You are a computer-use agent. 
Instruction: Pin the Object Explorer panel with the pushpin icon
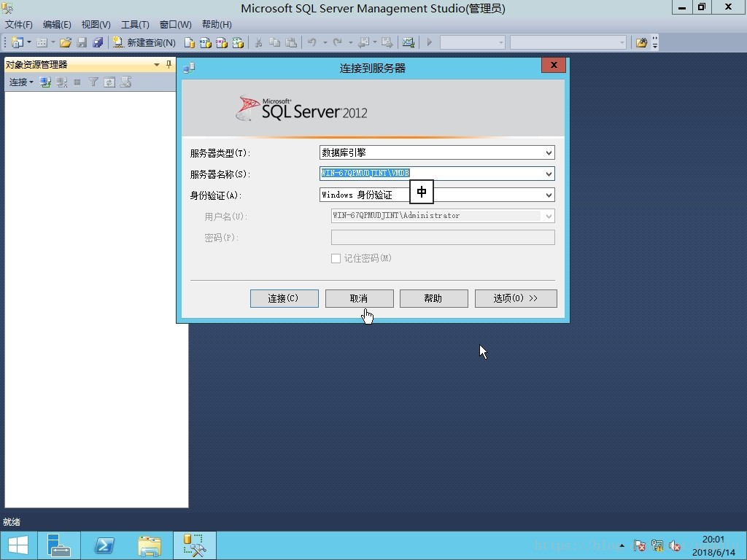169,64
